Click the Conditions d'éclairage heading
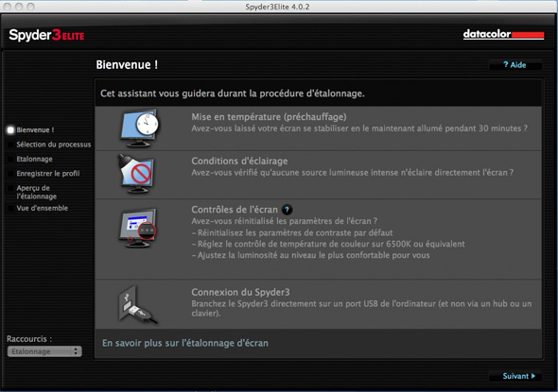 (239, 161)
